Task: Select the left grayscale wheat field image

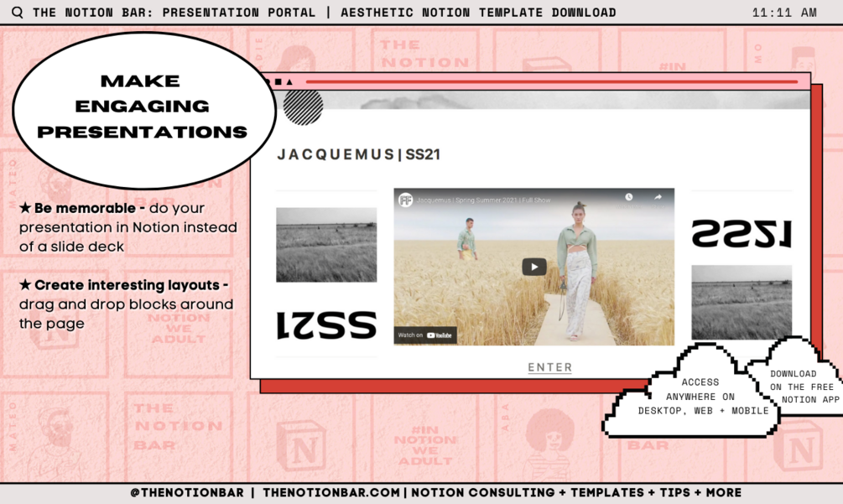Action: pos(326,245)
